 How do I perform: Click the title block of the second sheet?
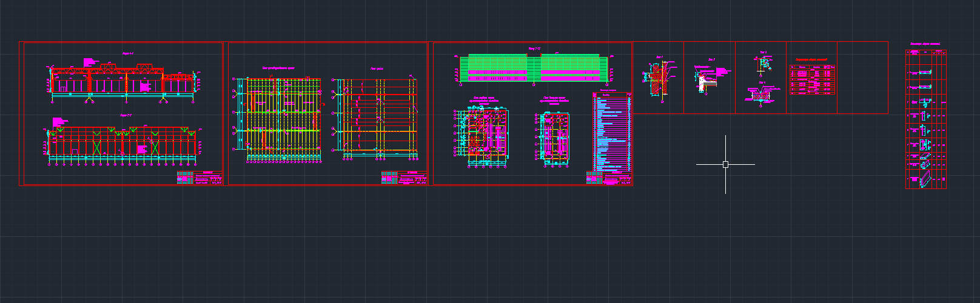click(404, 178)
